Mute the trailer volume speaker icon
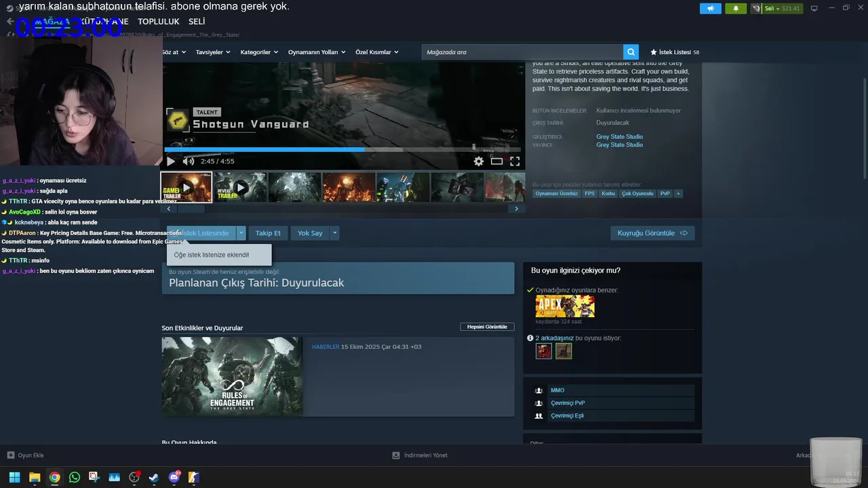The height and width of the screenshot is (488, 868). click(x=189, y=161)
